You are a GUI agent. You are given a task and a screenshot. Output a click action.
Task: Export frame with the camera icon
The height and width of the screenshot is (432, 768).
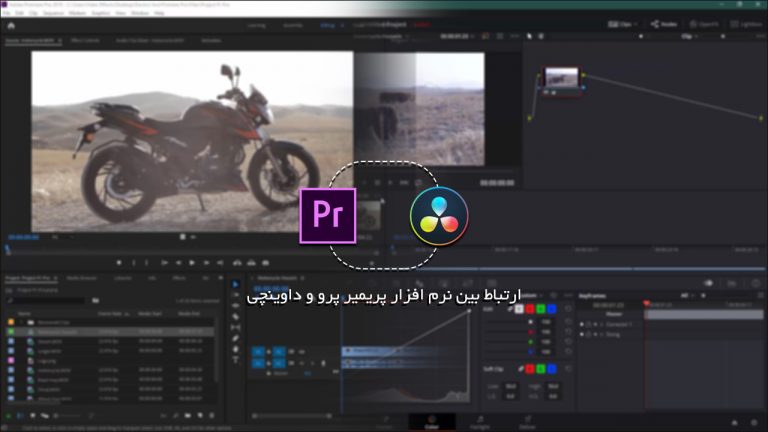coord(265,263)
